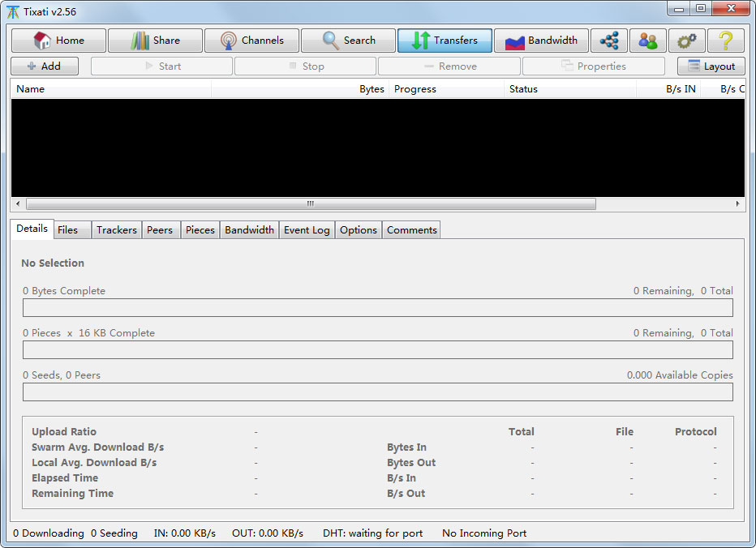Click the 'Elapsed Time' label

click(65, 478)
